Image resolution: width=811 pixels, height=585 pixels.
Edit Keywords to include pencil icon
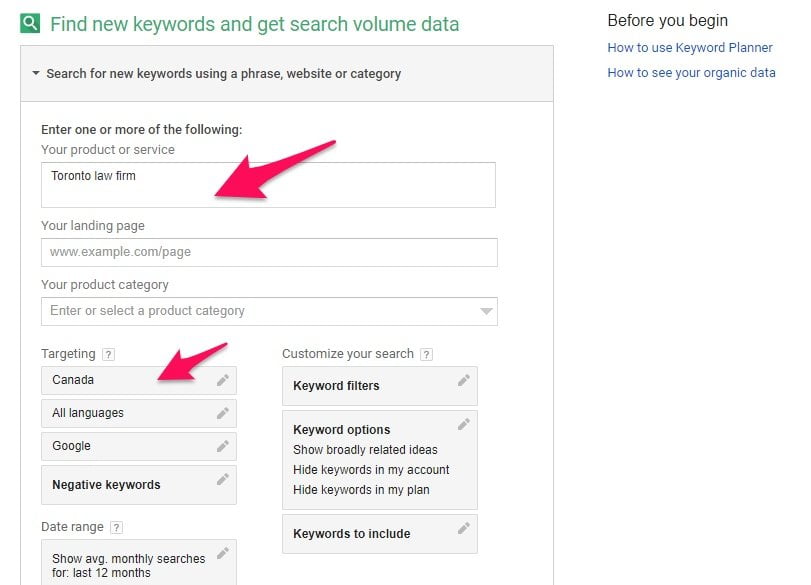coord(463,528)
